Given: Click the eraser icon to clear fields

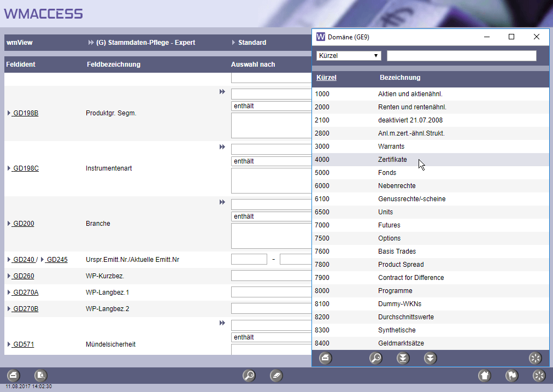Looking at the screenshot, I should click(276, 376).
